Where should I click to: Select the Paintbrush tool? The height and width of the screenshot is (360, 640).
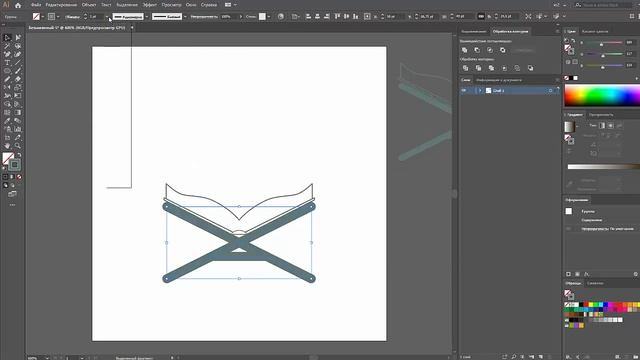point(18,71)
